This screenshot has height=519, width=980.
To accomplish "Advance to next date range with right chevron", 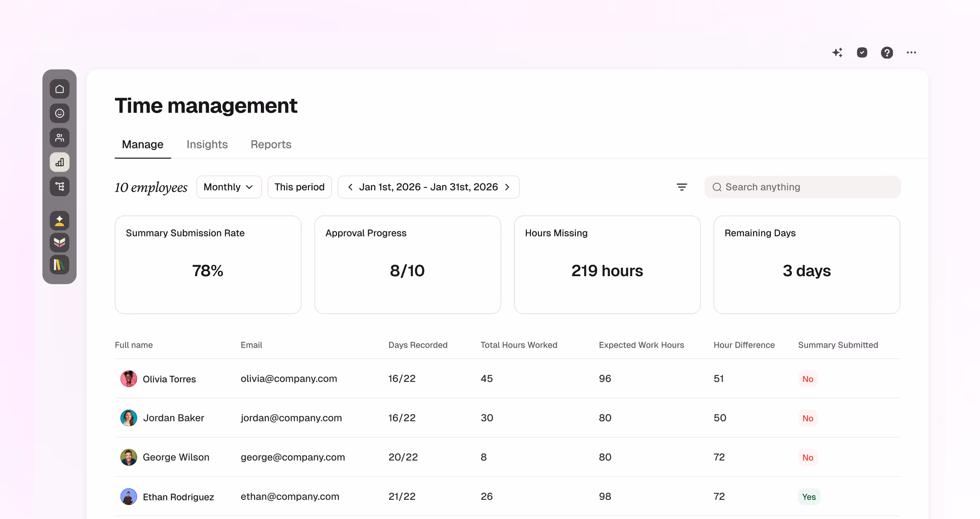I will pyautogui.click(x=507, y=187).
